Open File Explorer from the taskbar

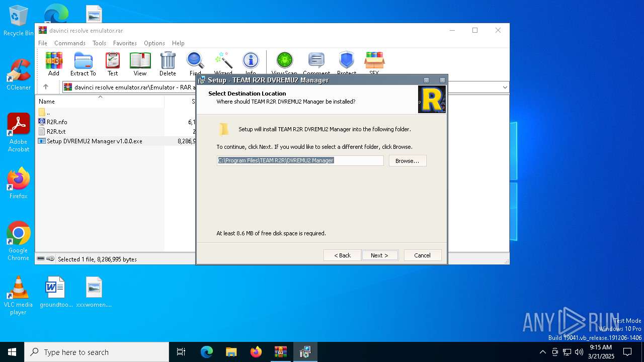point(231,352)
